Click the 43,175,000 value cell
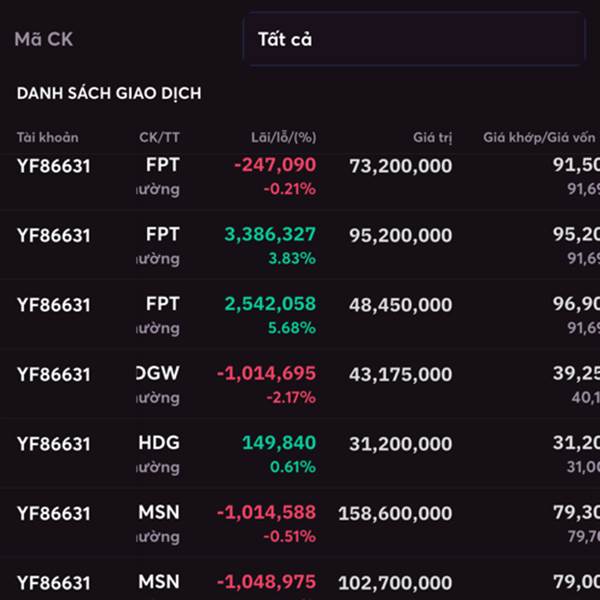 [400, 374]
